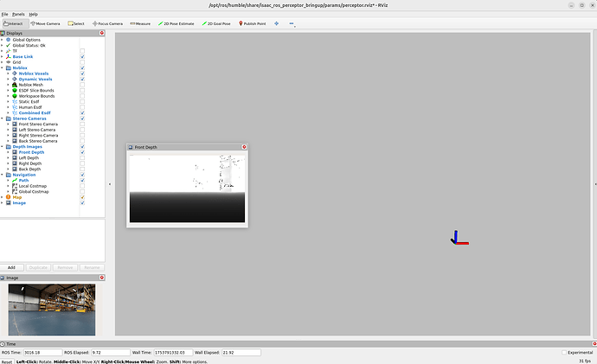This screenshot has height=364, width=597.
Task: Click the warehouse camera image thumbnail
Action: click(52, 310)
